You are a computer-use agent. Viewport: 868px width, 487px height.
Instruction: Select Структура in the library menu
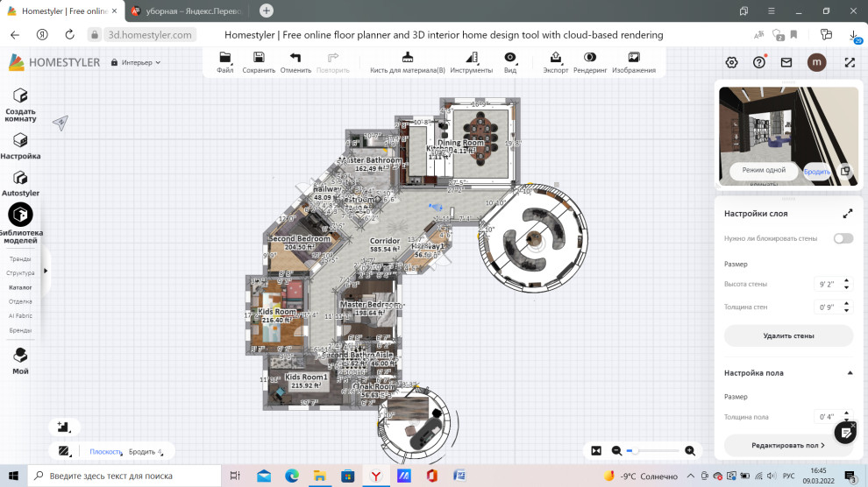20,273
